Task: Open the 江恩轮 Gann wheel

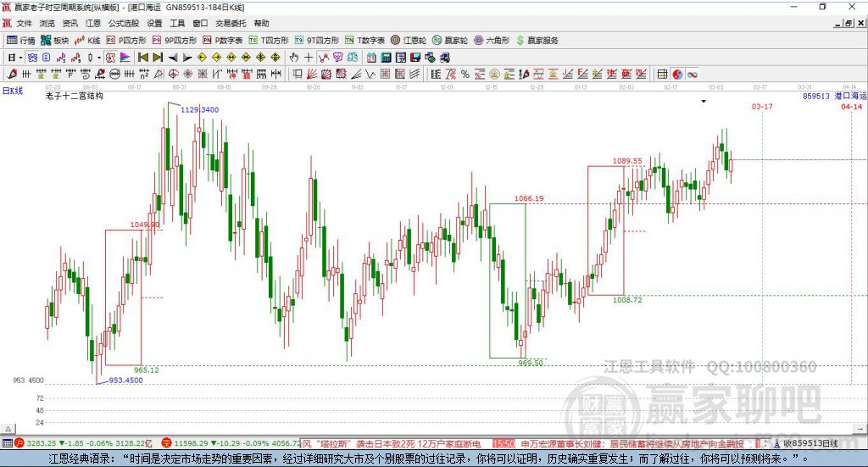Action: (x=409, y=41)
